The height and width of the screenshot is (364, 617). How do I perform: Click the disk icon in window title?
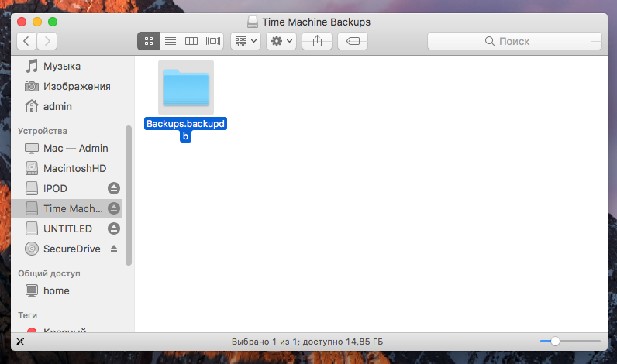tap(253, 22)
